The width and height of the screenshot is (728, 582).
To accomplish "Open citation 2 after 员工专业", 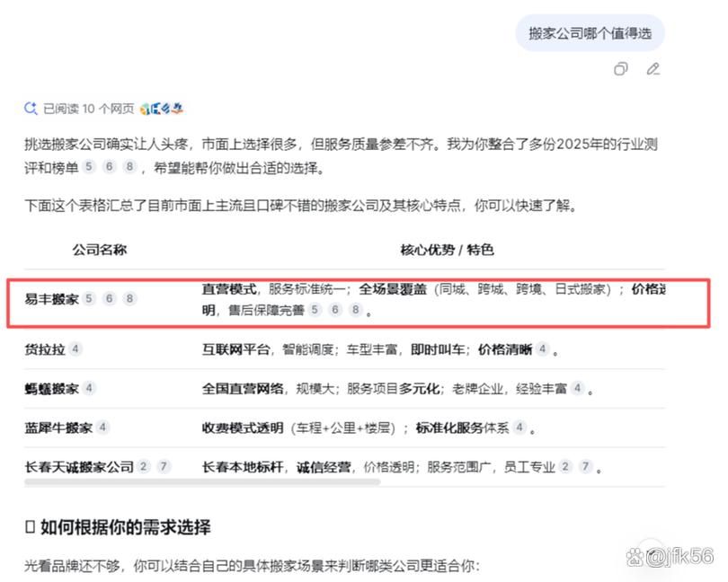I will [565, 466].
